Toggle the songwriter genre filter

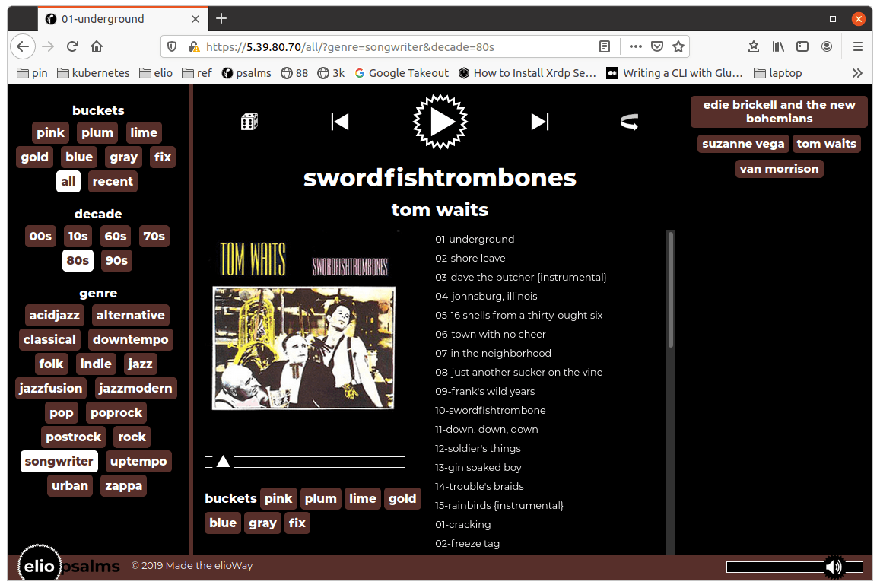click(x=59, y=461)
